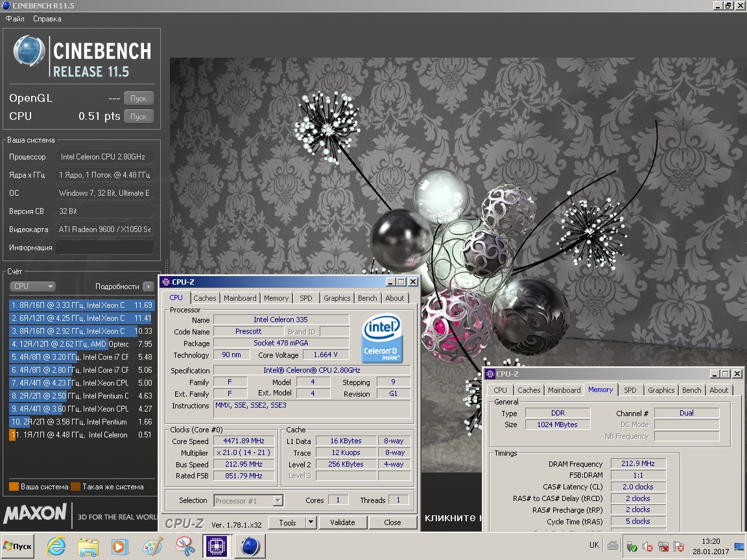
Task: Select ranking row 11 Intel Celeron 0.51
Action: pyautogui.click(x=82, y=435)
